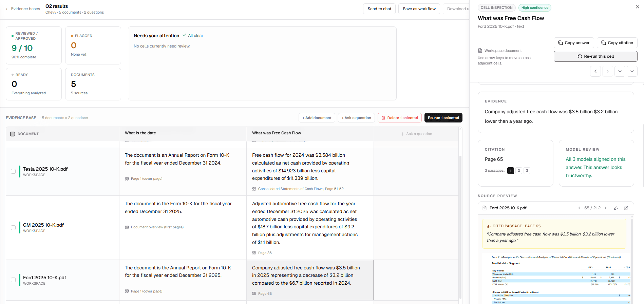Viewport: 644px width, 304px height.
Task: Click Send to chat
Action: coord(379,9)
